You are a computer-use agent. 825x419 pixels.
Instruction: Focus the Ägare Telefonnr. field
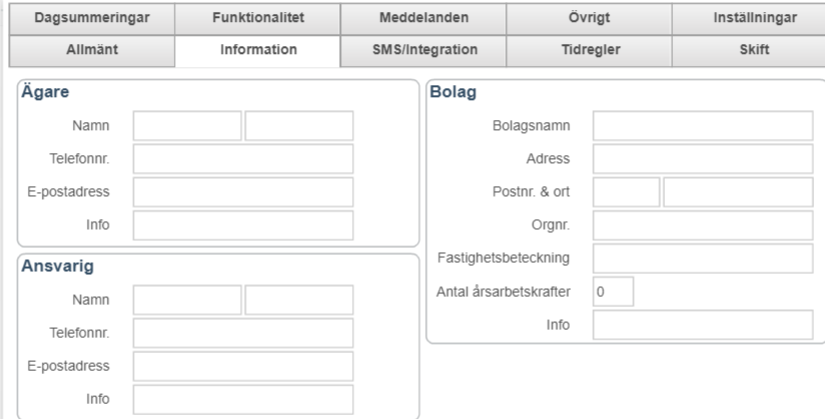[x=243, y=159]
